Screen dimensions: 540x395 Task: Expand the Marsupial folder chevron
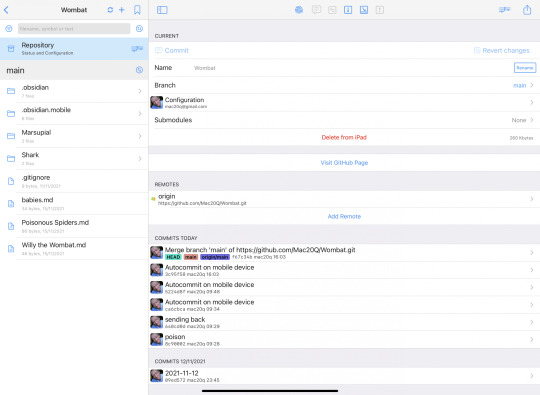(x=140, y=136)
